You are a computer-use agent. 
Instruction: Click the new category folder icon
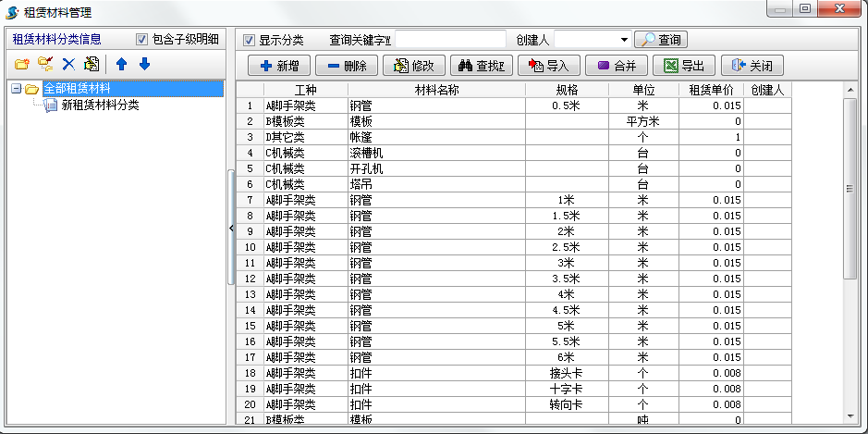[x=22, y=65]
